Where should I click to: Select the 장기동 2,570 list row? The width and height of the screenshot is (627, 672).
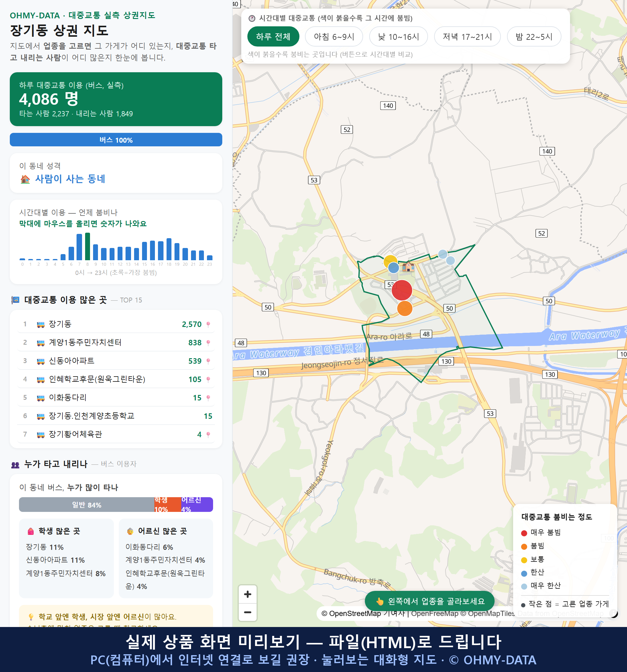pyautogui.click(x=116, y=325)
